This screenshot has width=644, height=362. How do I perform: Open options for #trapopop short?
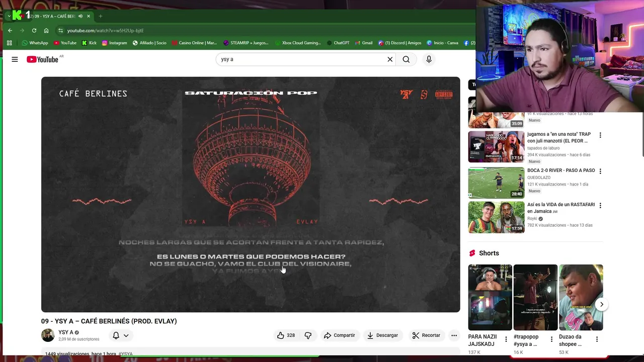pyautogui.click(x=551, y=339)
